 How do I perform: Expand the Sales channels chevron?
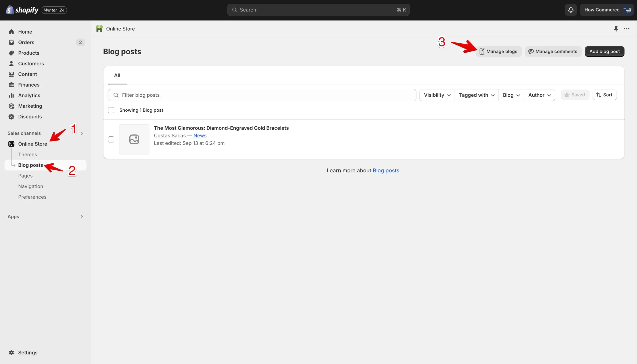pos(82,133)
